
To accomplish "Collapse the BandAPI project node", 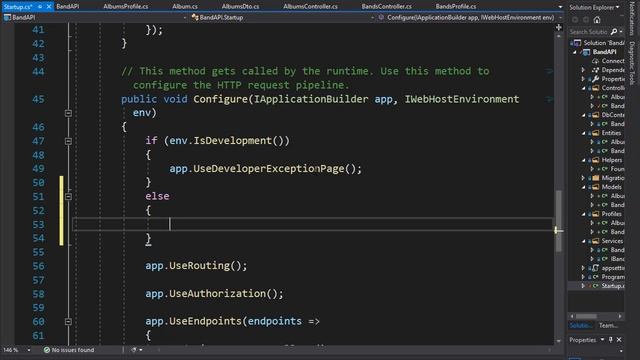I will point(575,52).
